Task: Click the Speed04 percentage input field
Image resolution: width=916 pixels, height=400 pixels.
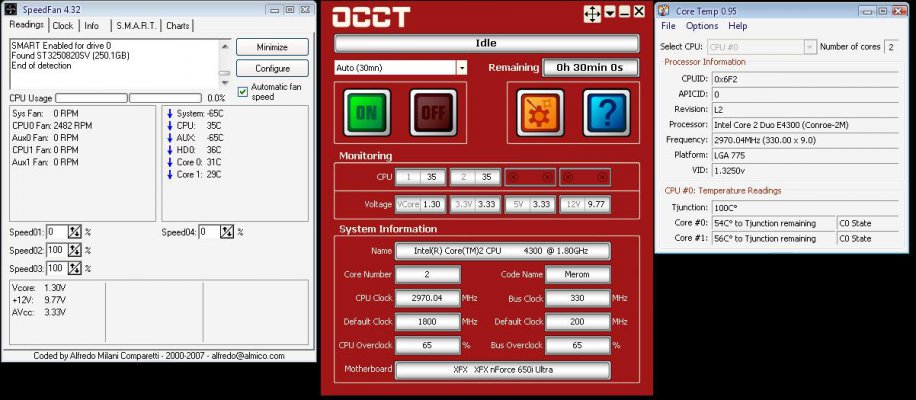Action: point(209,232)
